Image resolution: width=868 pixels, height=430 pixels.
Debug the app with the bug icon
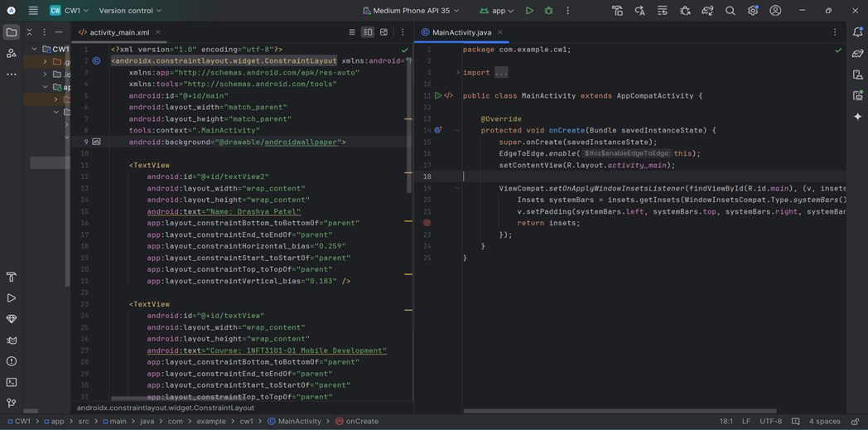548,11
